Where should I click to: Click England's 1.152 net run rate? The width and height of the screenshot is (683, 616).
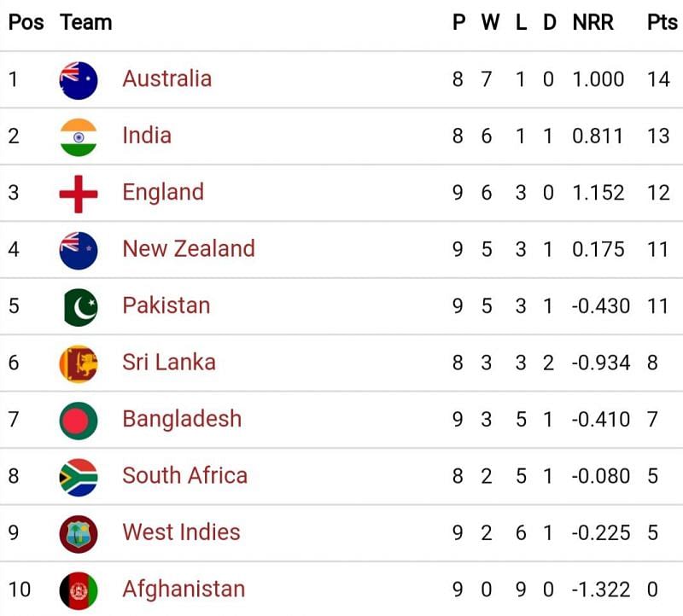[598, 192]
